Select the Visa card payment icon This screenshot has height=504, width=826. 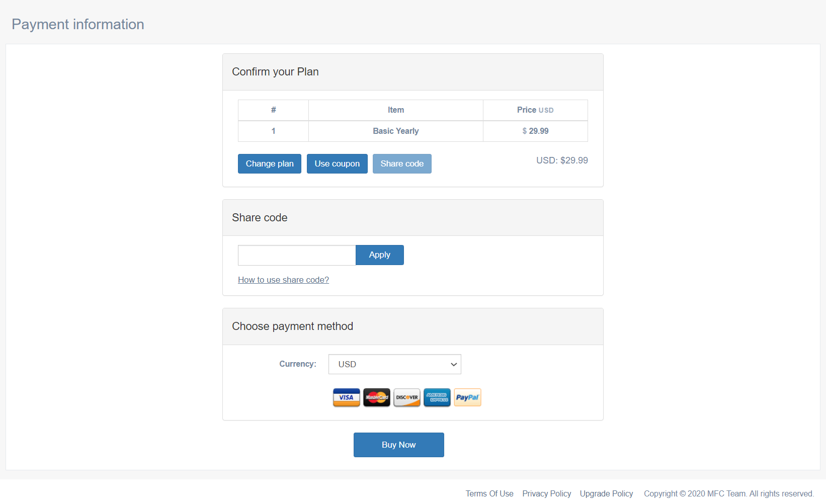(346, 397)
